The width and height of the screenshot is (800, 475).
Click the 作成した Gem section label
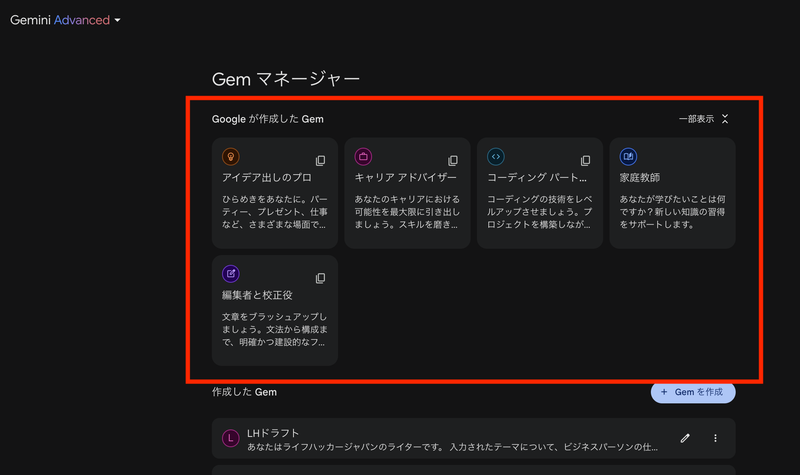pyautogui.click(x=244, y=392)
